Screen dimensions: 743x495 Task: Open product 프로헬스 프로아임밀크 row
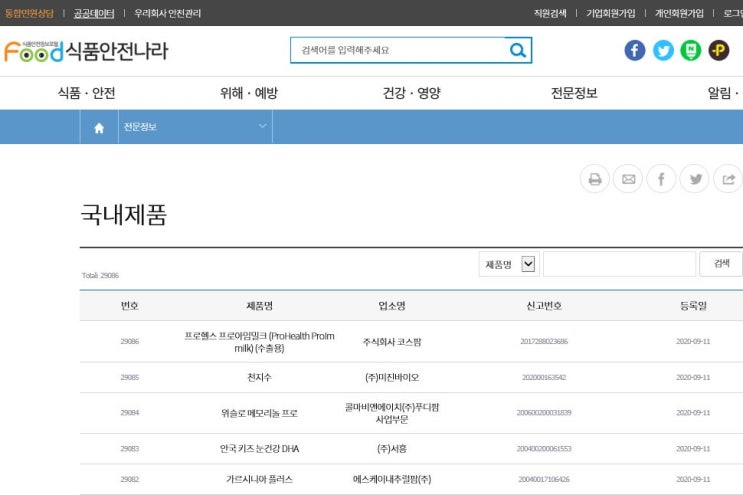(x=259, y=342)
